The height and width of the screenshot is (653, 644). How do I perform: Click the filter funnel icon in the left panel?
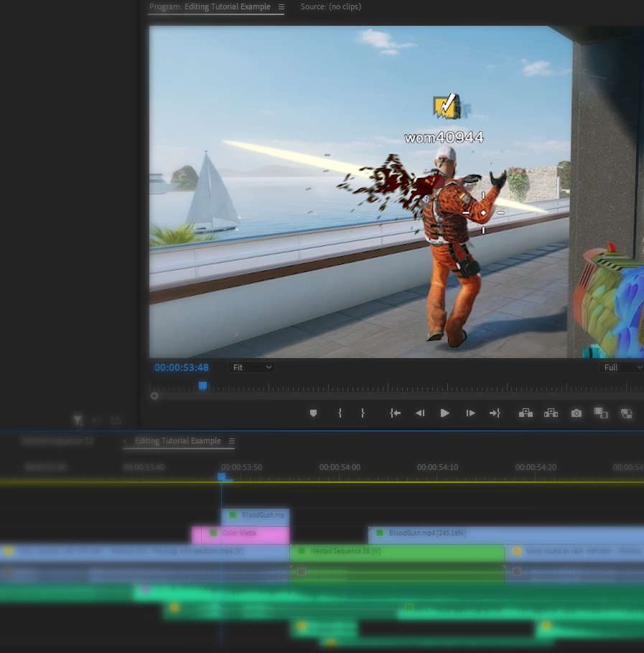[78, 421]
